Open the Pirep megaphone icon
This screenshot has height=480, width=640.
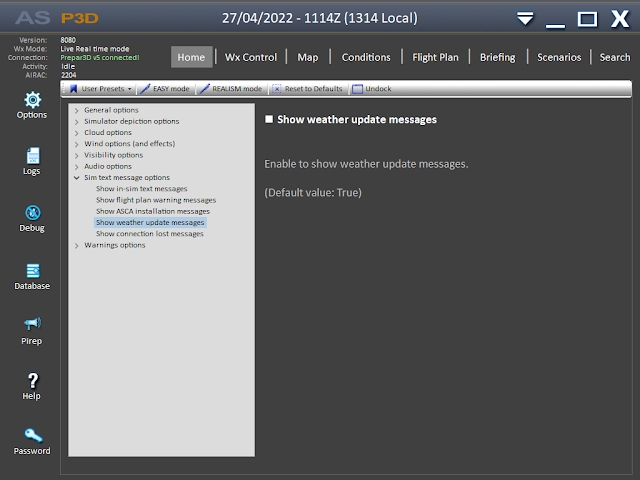pos(31,326)
